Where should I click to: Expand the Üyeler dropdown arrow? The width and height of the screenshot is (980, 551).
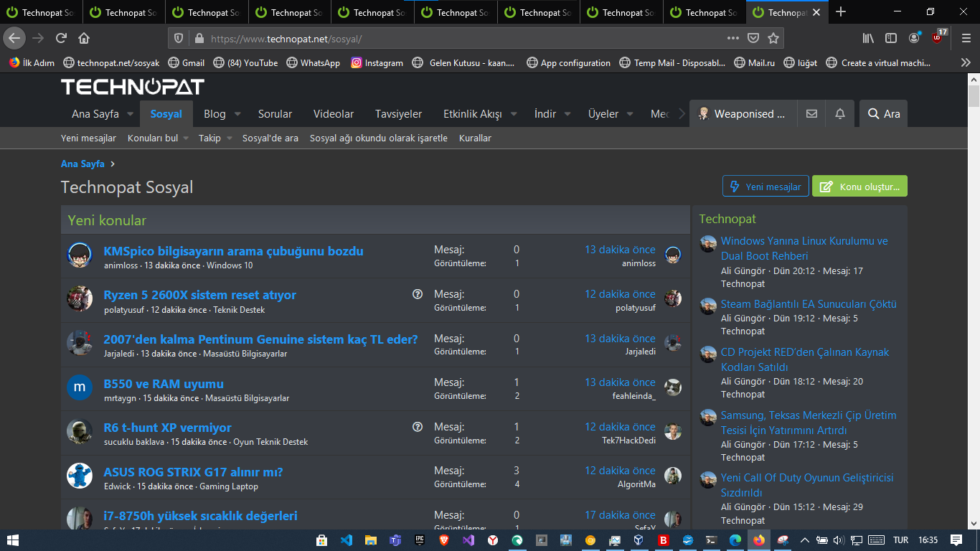click(630, 114)
